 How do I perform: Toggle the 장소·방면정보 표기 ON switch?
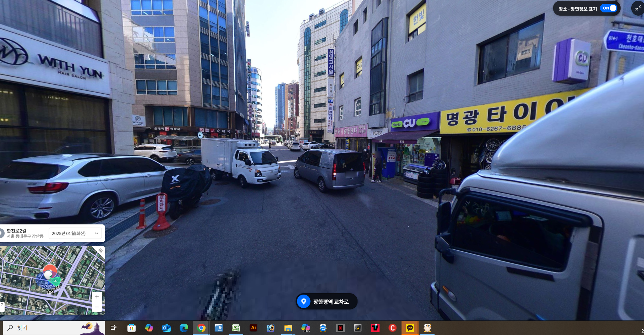pos(608,8)
